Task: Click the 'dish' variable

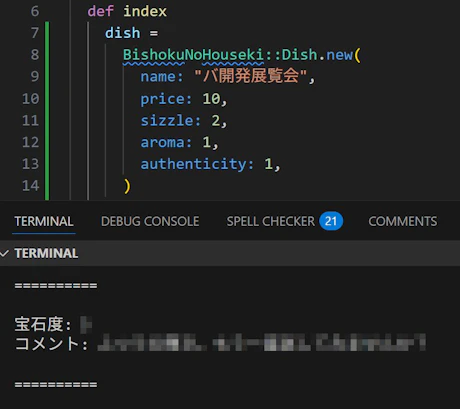Action: (123, 33)
